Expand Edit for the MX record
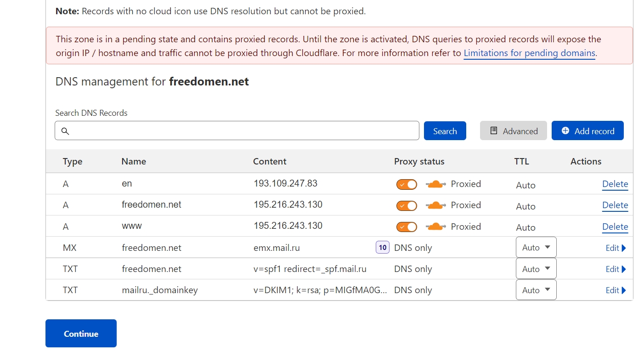The height and width of the screenshot is (357, 644). coord(616,248)
